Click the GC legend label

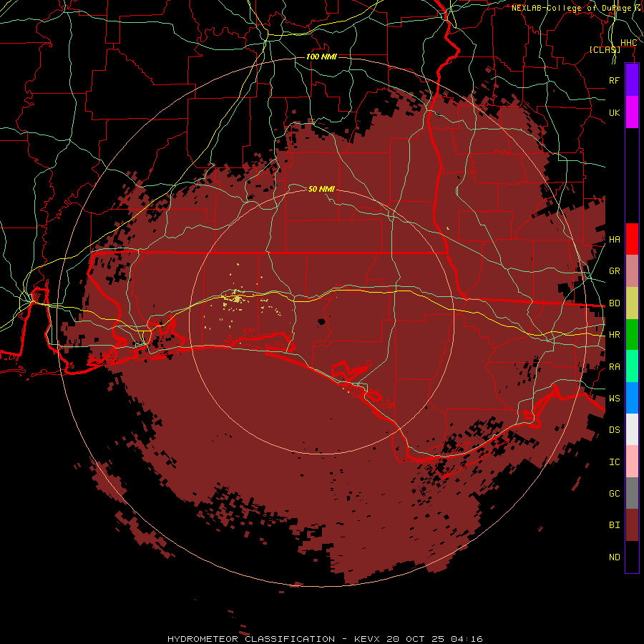coord(614,494)
